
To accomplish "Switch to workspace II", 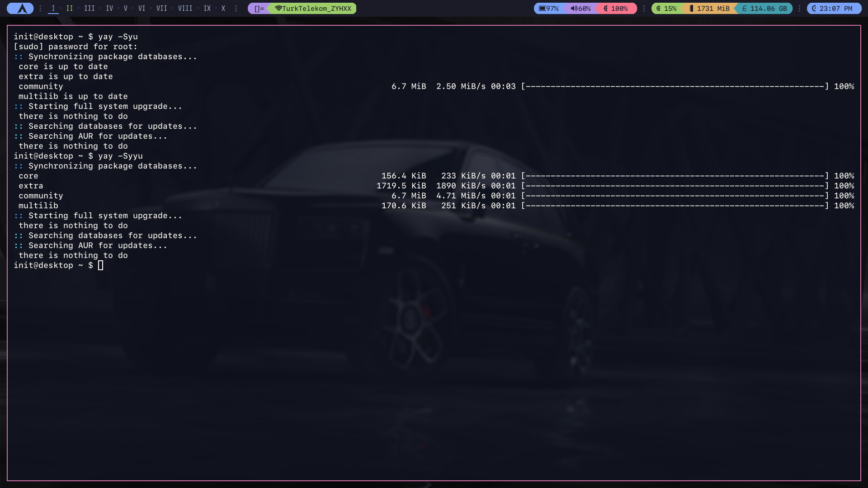I will click(69, 9).
